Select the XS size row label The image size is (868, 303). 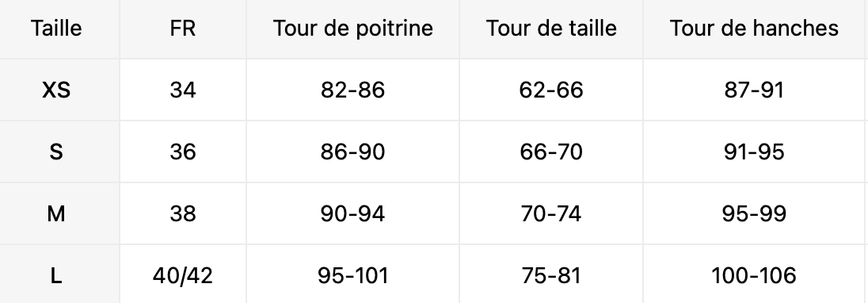click(x=56, y=90)
